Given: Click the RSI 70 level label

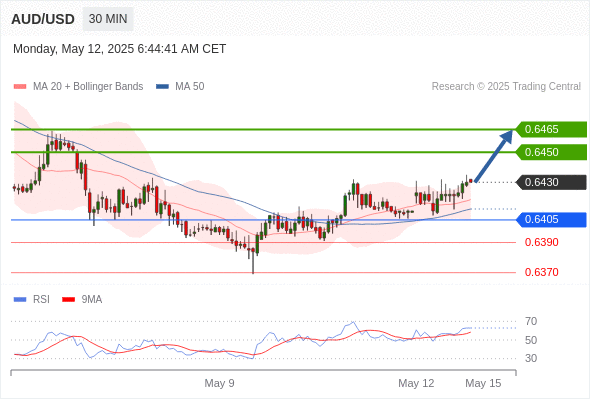Looking at the screenshot, I should [531, 322].
